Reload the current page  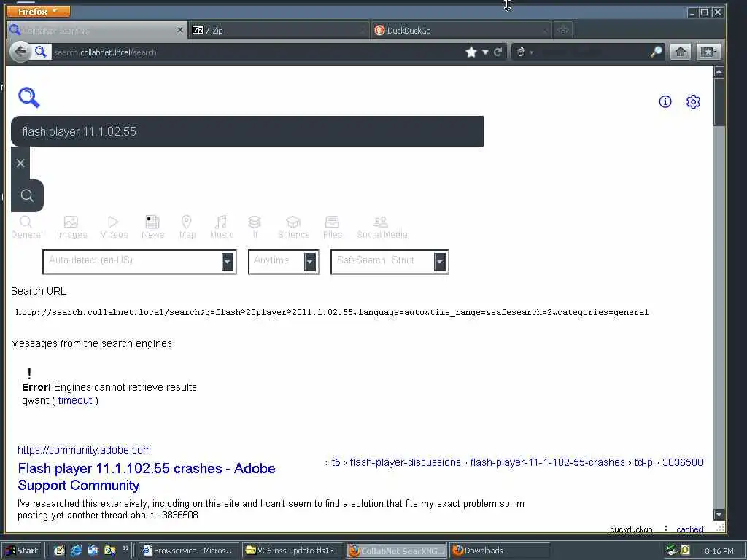498,52
